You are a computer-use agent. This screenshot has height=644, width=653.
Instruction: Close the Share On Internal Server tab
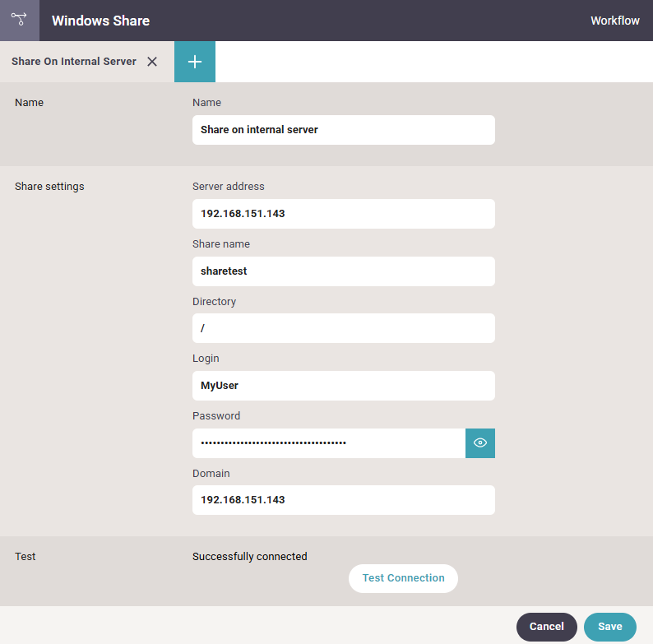[152, 62]
